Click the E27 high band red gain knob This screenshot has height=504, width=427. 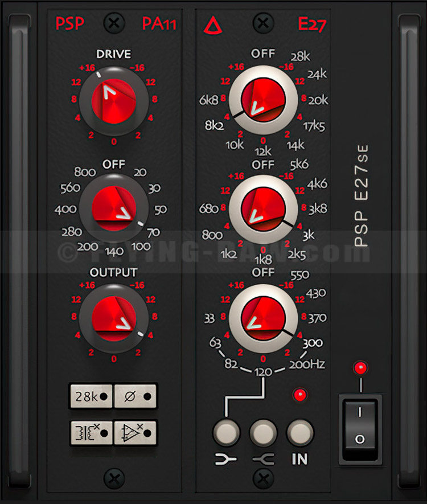coord(263,100)
